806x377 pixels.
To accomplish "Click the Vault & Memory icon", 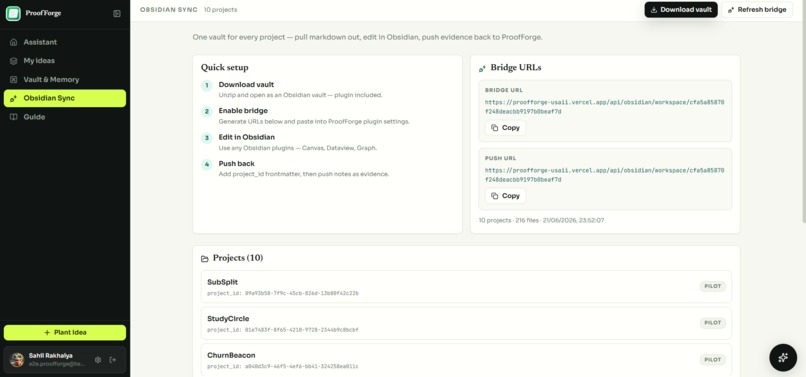I will (x=14, y=80).
